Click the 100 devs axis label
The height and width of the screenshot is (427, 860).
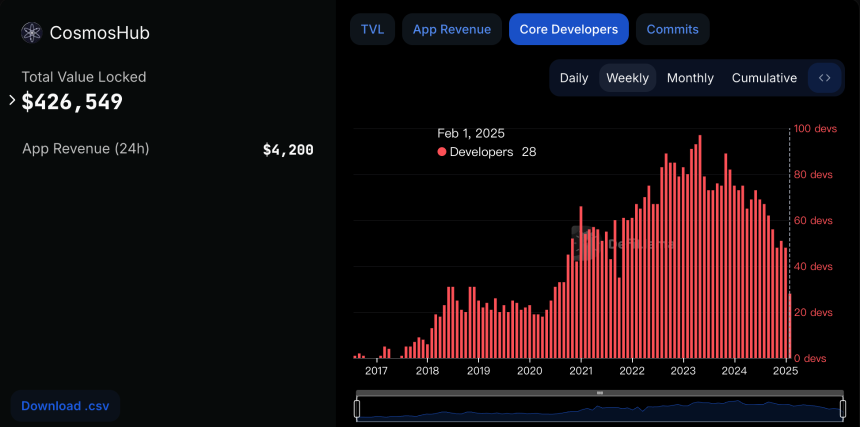coord(816,129)
